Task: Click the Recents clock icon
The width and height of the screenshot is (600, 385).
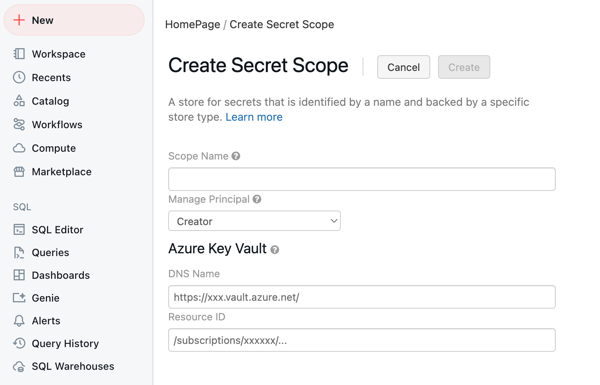Action: pyautogui.click(x=19, y=77)
